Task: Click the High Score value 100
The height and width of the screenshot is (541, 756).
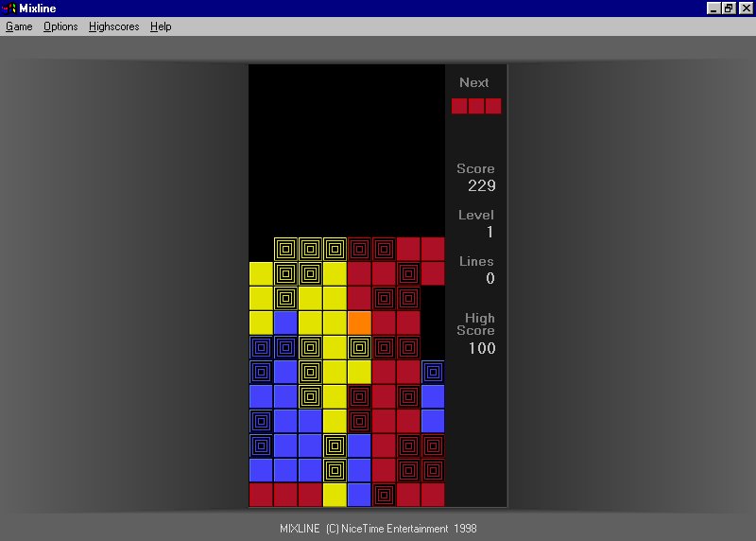Action: [x=482, y=348]
